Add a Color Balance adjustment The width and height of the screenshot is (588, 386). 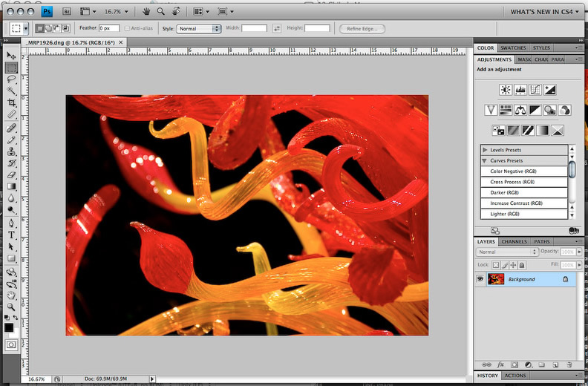(520, 110)
